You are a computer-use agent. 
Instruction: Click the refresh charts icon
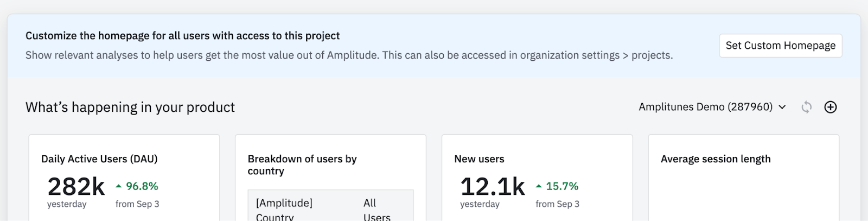(807, 107)
